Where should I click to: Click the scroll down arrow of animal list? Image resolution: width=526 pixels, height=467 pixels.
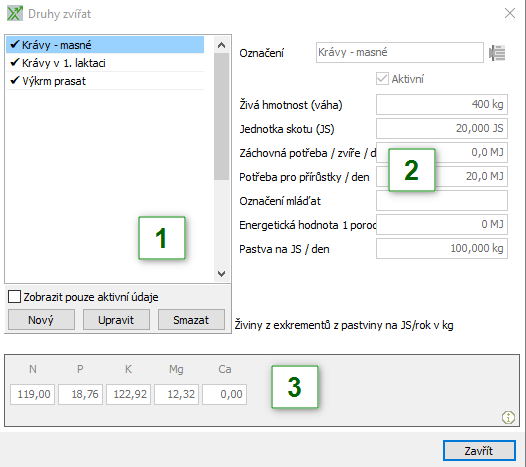[221, 274]
